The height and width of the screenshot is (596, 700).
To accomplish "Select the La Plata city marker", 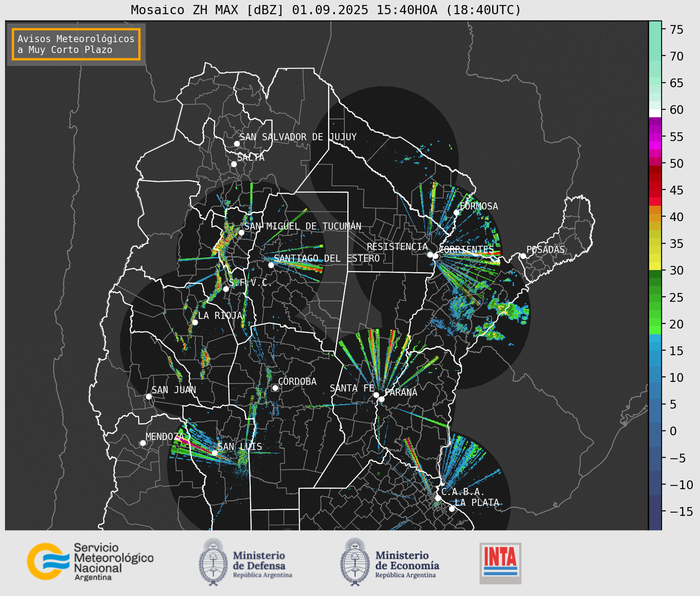I will coord(452,508).
